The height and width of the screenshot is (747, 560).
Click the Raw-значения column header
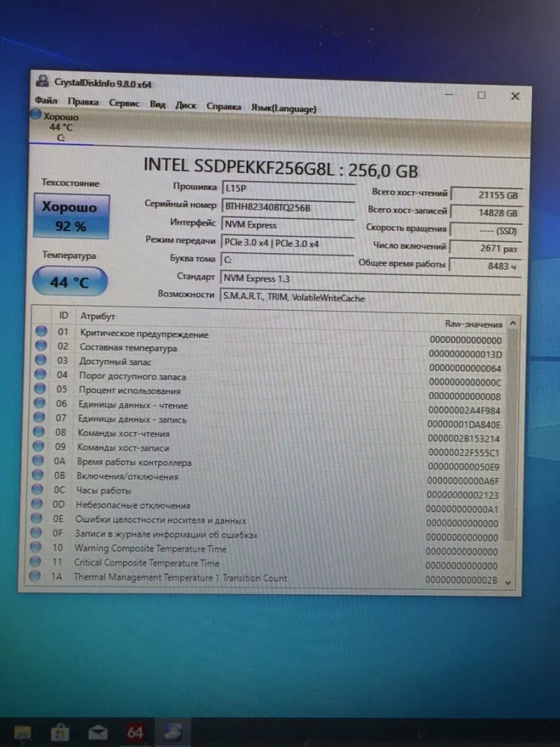(473, 324)
